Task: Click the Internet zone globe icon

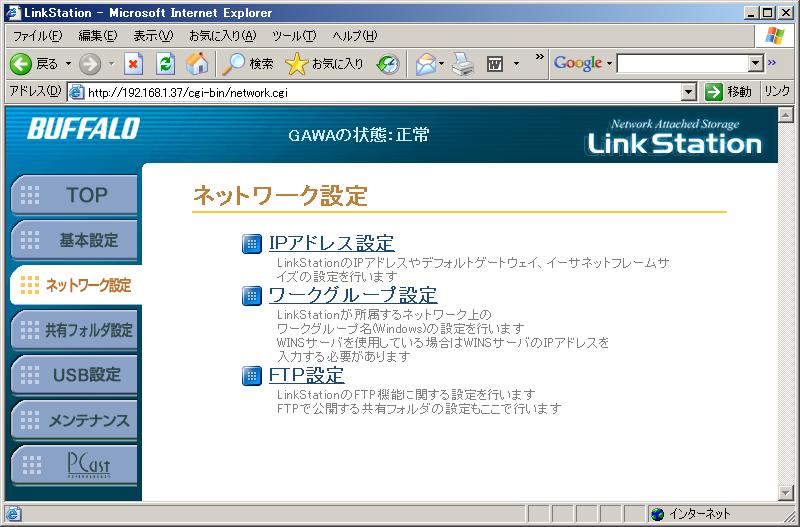Action: click(658, 514)
